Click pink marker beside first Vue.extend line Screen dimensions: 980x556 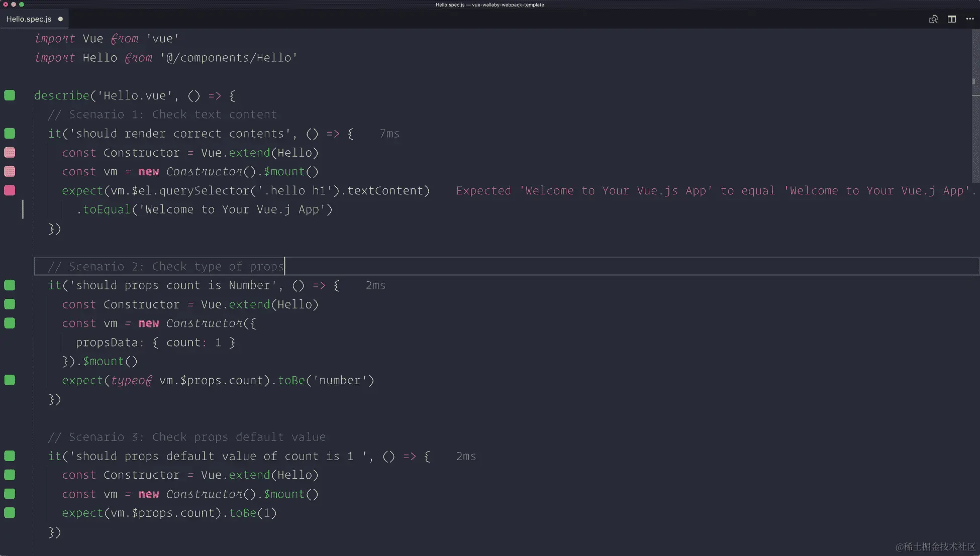point(10,153)
